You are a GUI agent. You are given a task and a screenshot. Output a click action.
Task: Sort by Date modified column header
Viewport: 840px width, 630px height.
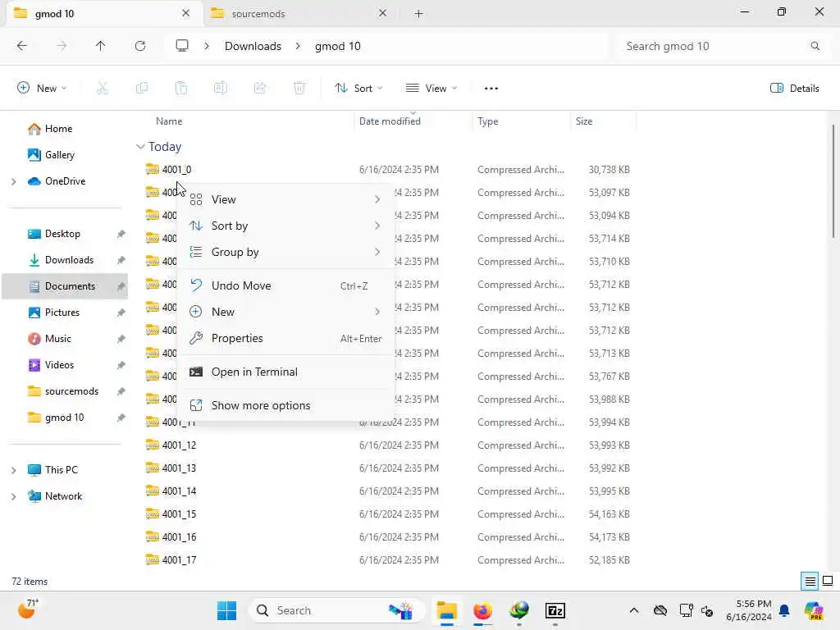pos(390,121)
